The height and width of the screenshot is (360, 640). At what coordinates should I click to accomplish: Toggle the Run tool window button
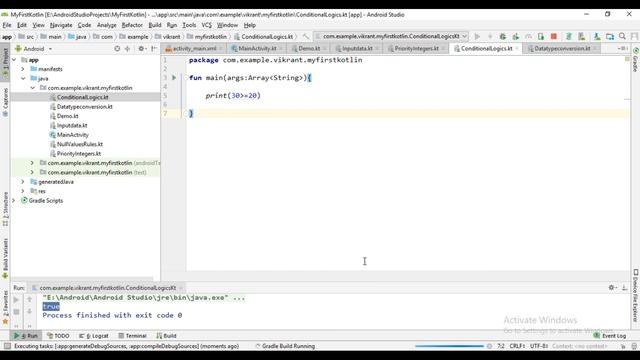coord(26,336)
